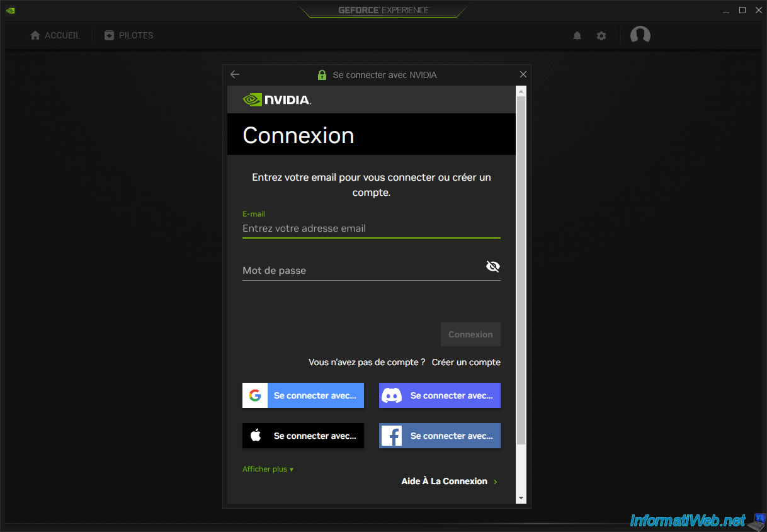This screenshot has height=532, width=767.
Task: Click the Créer un compte link
Action: 466,362
